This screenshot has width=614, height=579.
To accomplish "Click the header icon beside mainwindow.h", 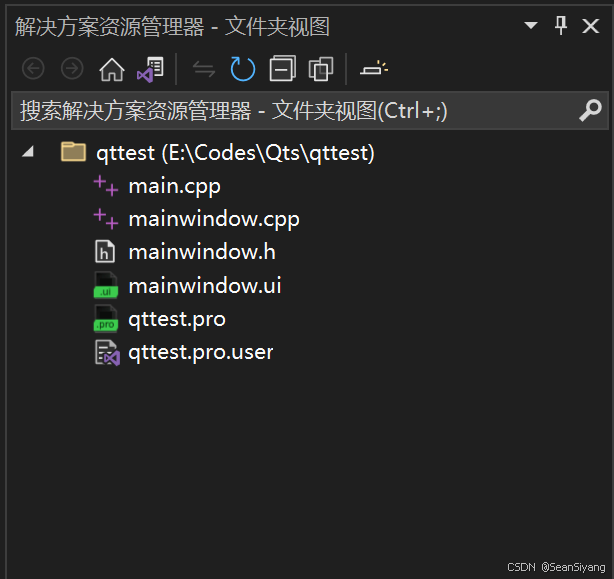I will coord(105,251).
